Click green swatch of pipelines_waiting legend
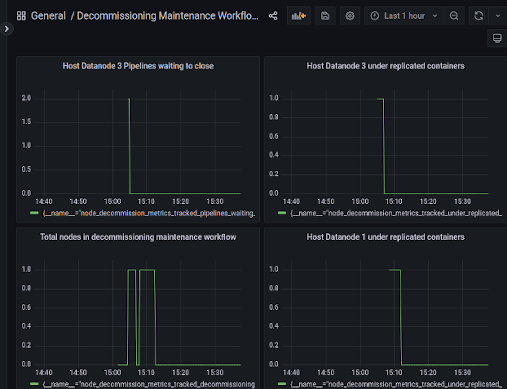 tap(34, 213)
